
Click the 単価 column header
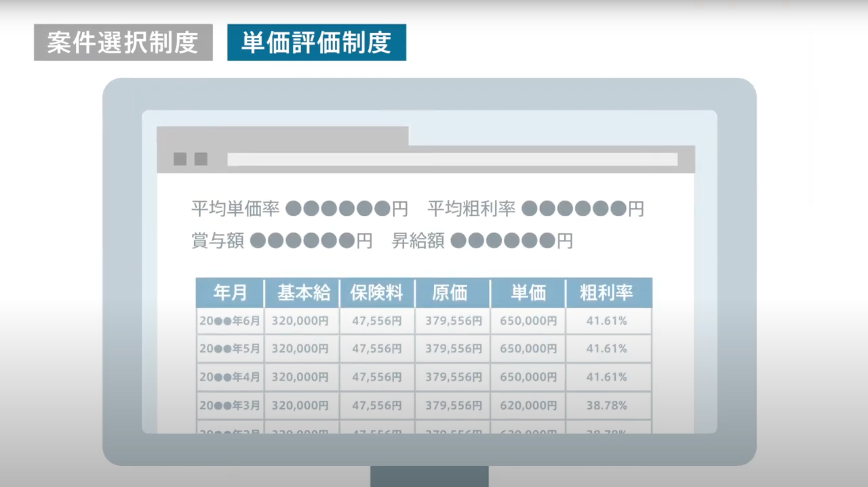[x=528, y=293]
